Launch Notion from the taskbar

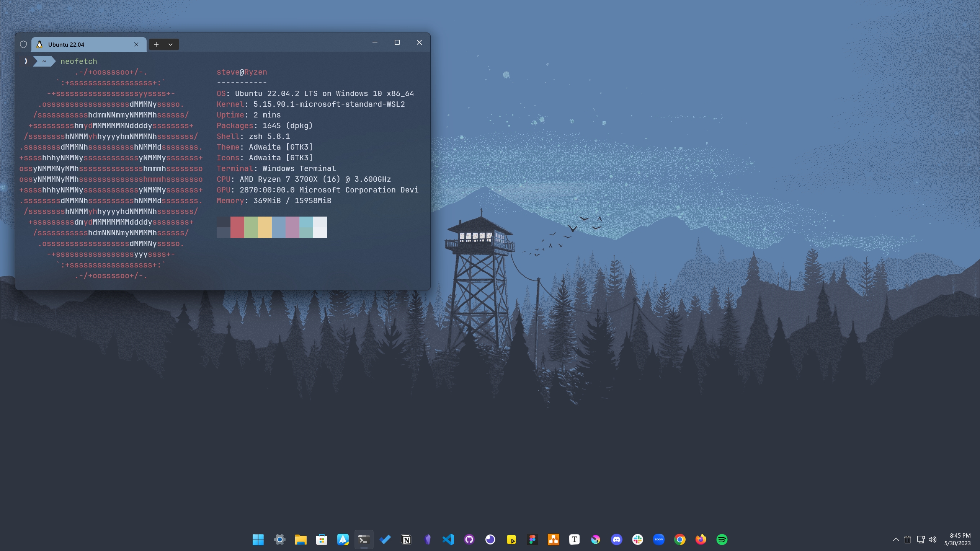[x=406, y=540]
